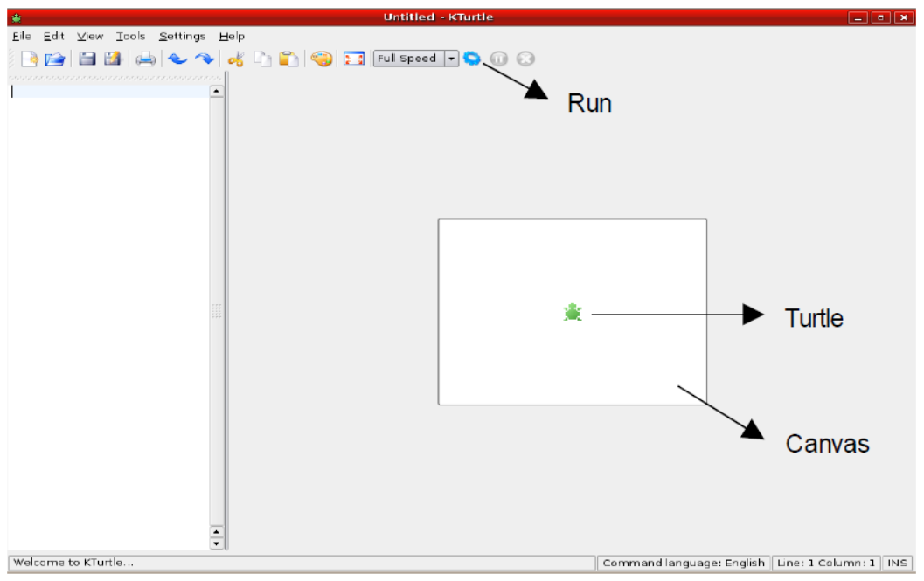The height and width of the screenshot is (581, 924).
Task: Open the View menu
Action: (90, 36)
